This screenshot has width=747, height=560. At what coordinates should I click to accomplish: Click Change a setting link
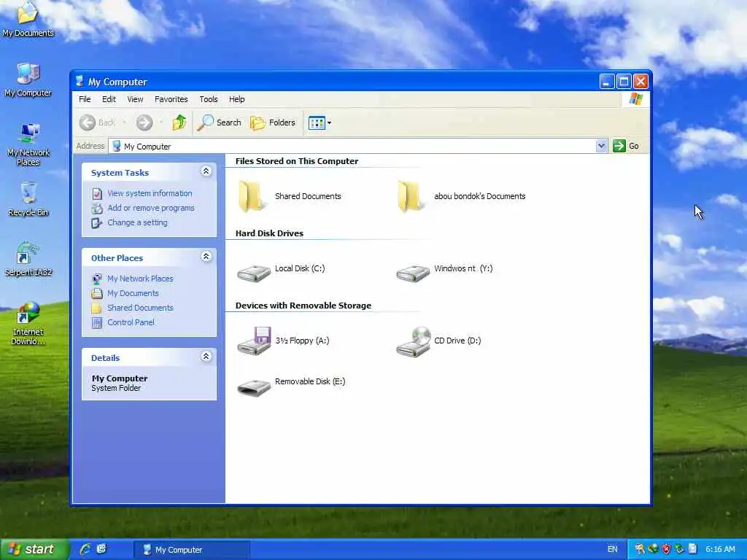pos(137,222)
